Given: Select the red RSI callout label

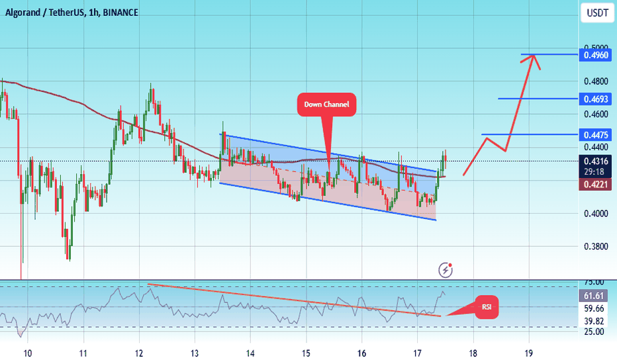Looking at the screenshot, I should (487, 307).
